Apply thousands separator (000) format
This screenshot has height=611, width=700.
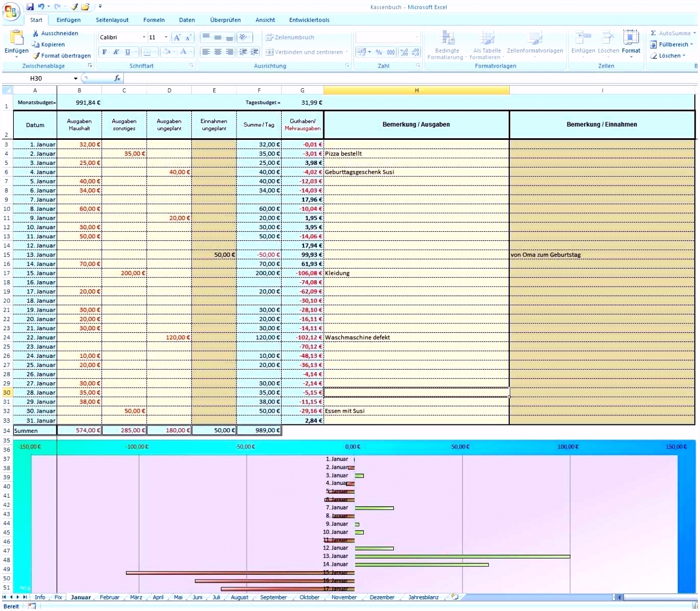point(391,52)
